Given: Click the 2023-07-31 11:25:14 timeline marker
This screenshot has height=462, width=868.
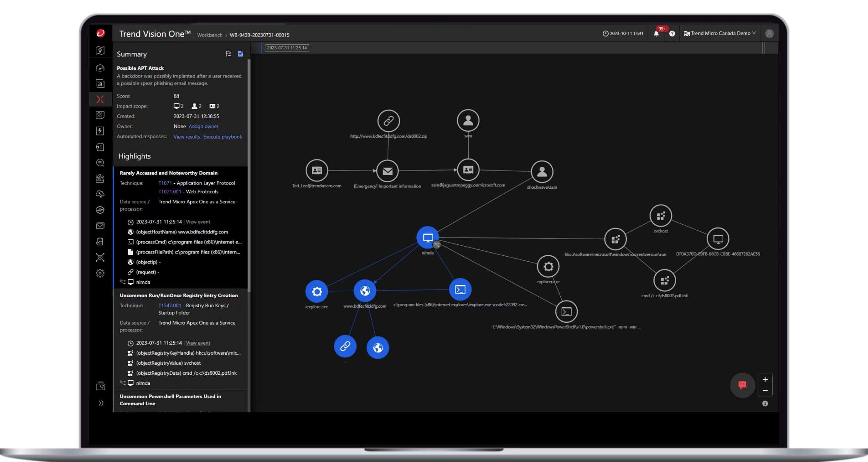Looking at the screenshot, I should (287, 48).
